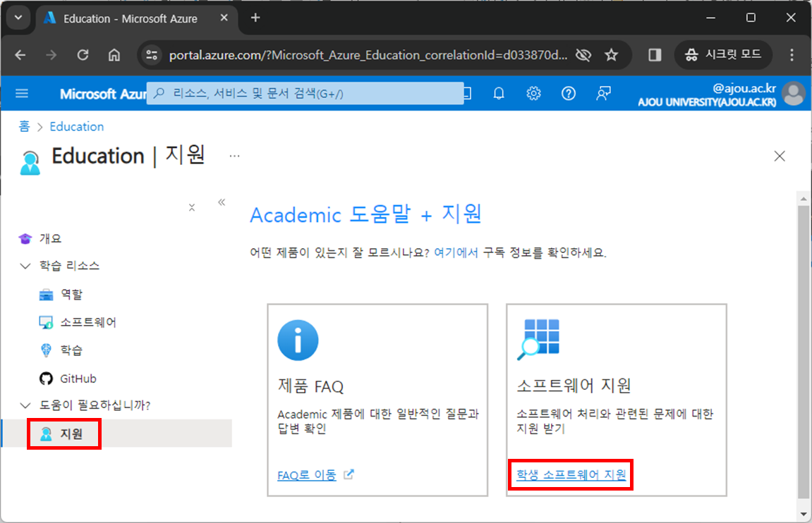The width and height of the screenshot is (812, 523).
Task: Click the third-party cookie blocked eye icon
Action: tap(583, 55)
